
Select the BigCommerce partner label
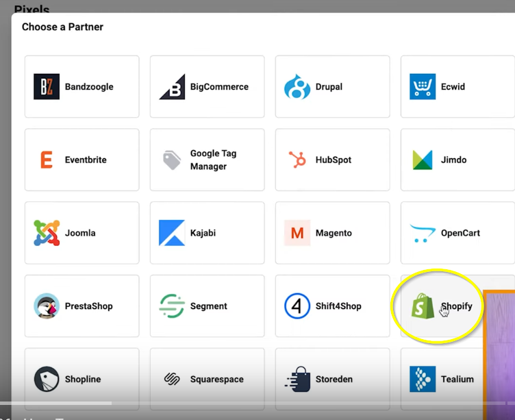(219, 87)
